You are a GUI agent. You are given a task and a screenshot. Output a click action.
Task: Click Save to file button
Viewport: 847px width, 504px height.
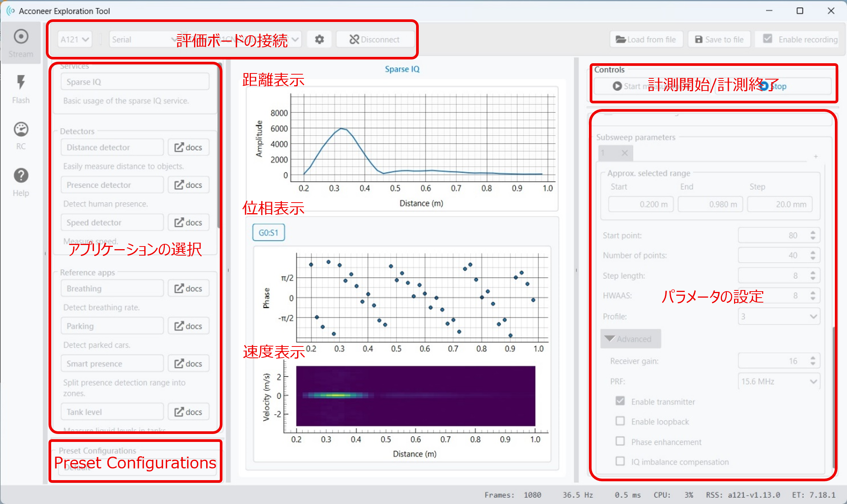[719, 39]
